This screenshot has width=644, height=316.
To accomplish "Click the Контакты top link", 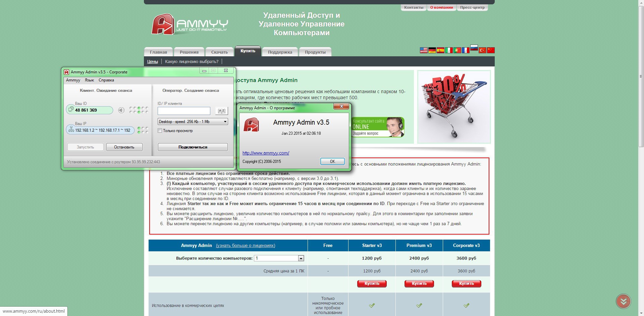I will (x=414, y=7).
